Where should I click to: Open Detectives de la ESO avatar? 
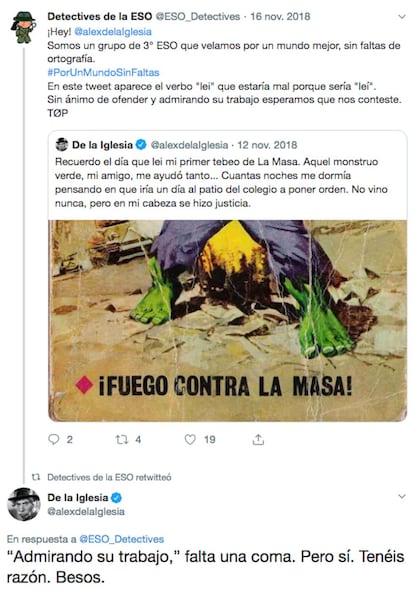24,27
